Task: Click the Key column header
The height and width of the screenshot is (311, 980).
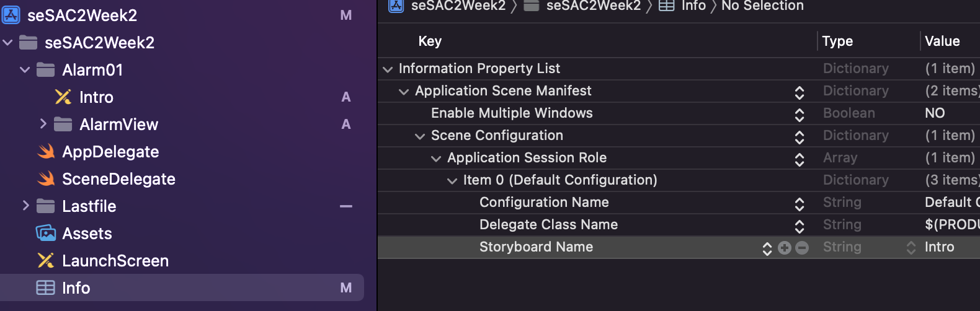Action: coord(430,42)
